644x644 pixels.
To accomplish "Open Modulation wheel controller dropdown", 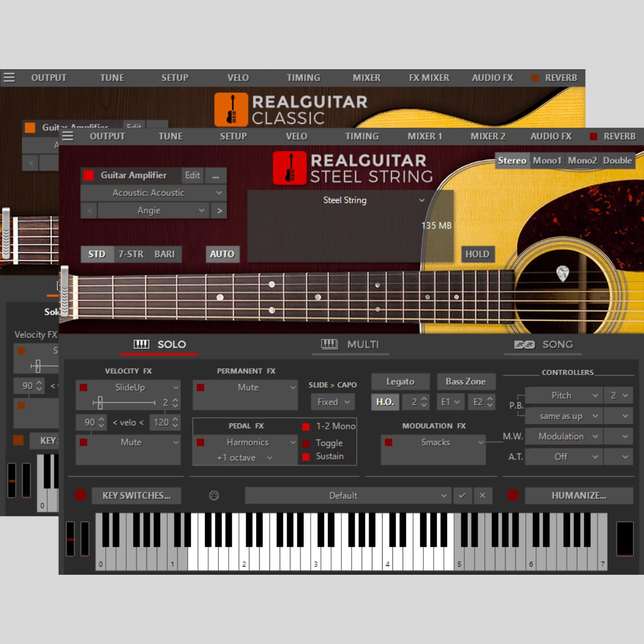I will click(x=563, y=436).
